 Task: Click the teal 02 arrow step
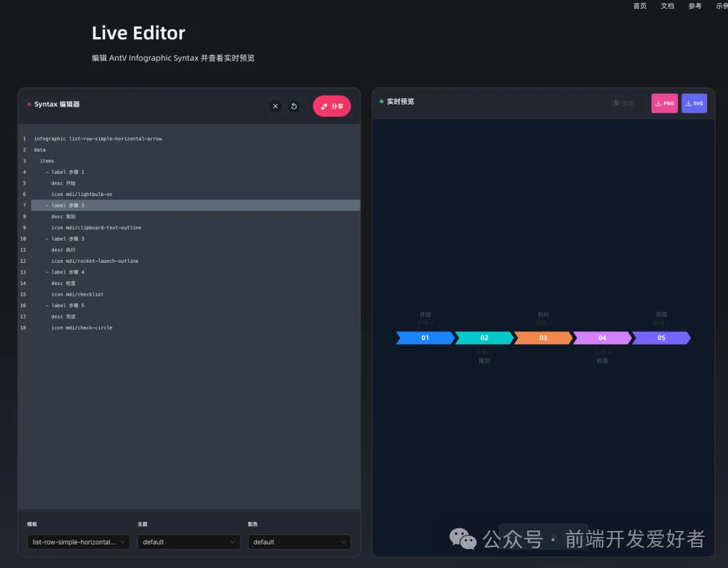pos(484,338)
